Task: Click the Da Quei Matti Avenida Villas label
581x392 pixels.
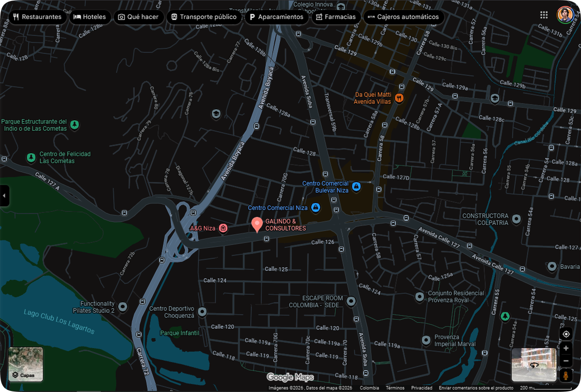Action: coord(373,98)
